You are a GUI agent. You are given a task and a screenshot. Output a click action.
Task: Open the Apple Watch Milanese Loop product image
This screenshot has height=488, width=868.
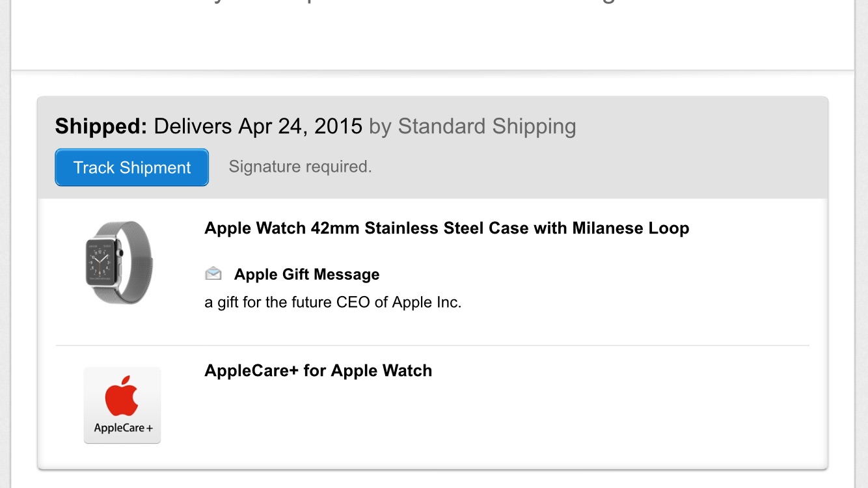(119, 262)
